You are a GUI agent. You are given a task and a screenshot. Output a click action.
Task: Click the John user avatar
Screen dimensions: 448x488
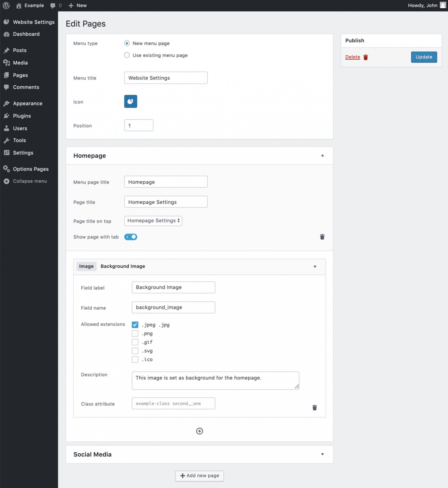pos(443,5)
